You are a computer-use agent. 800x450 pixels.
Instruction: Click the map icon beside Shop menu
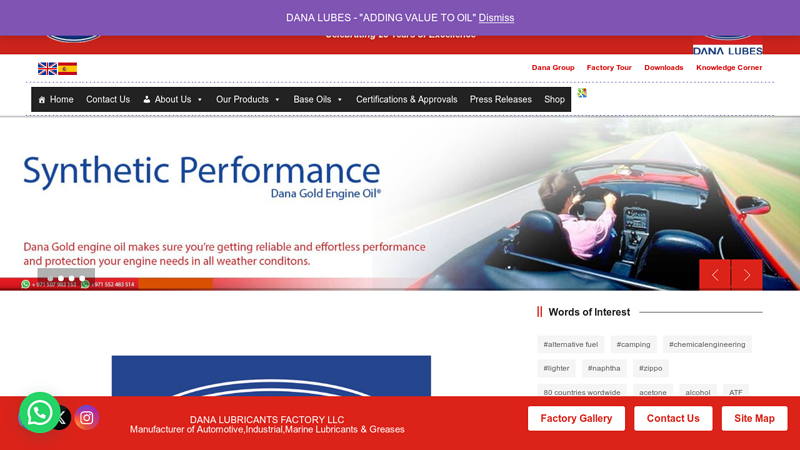[x=582, y=93]
